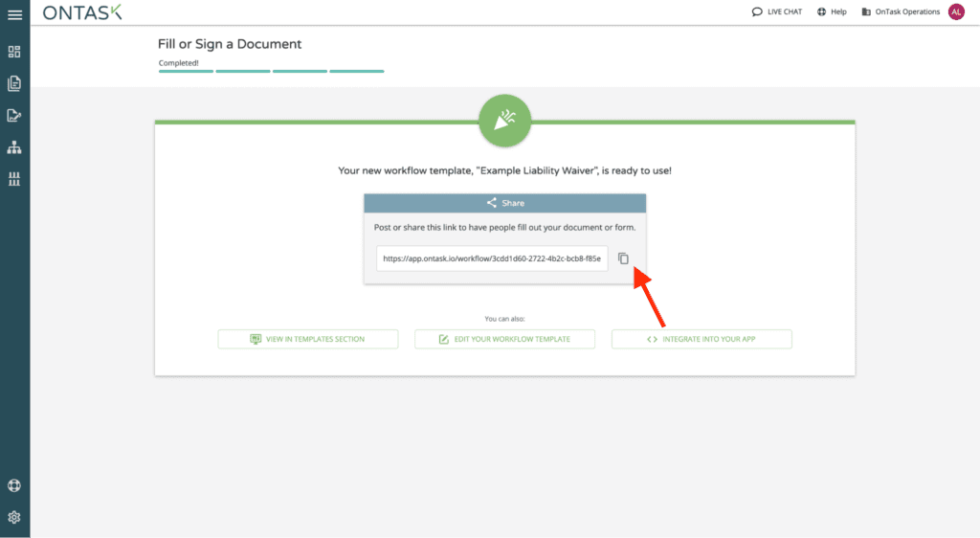Click the "You can also:" label
The height and width of the screenshot is (538, 980).
point(505,319)
